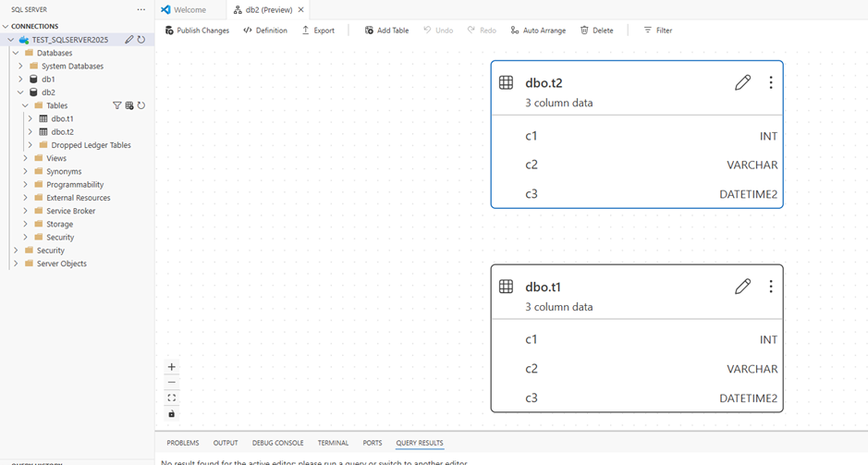Refresh the Tables folder
This screenshot has width=868, height=465.
point(141,105)
